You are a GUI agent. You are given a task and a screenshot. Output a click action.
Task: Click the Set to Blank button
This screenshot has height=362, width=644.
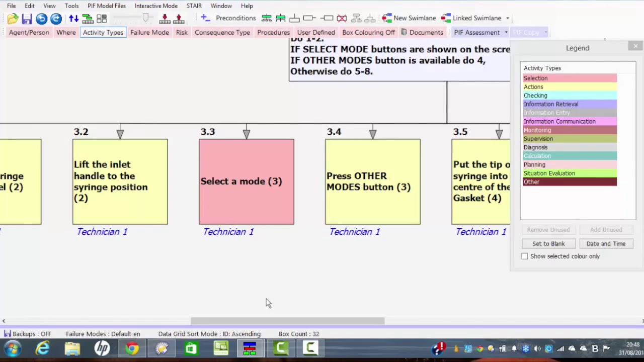pos(548,244)
